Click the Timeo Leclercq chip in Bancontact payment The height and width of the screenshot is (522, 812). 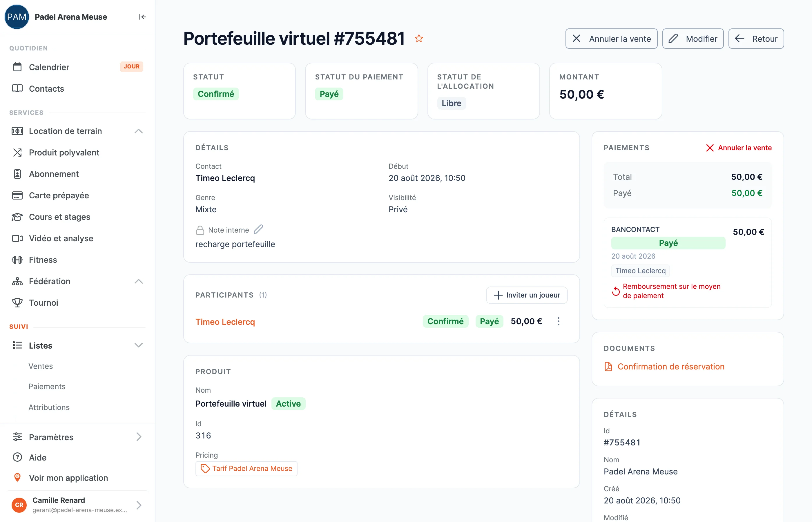click(640, 271)
